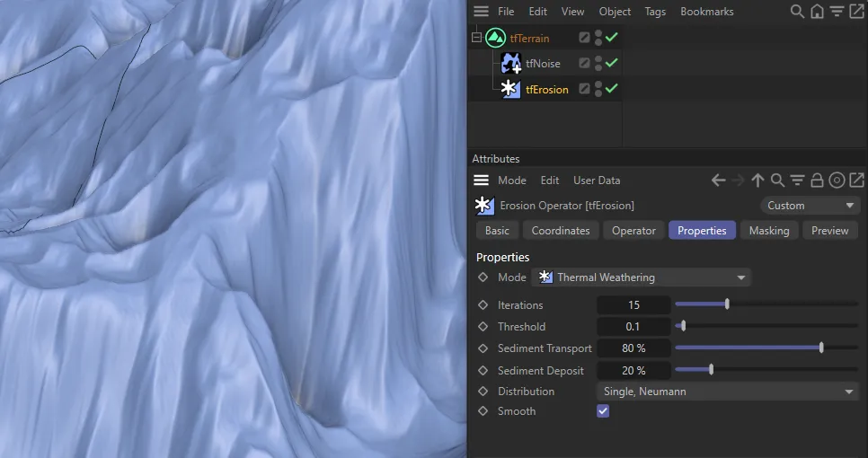Open the Custom layout dropdown

coord(810,206)
